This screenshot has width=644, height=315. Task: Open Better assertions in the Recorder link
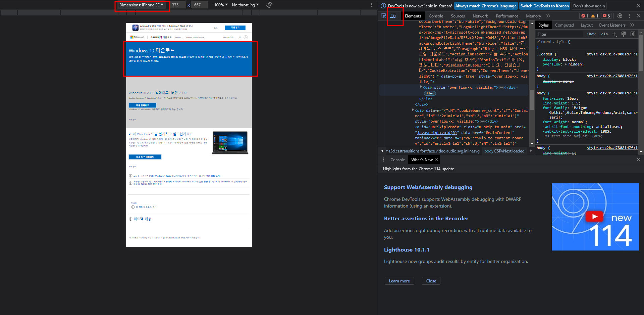pos(426,218)
